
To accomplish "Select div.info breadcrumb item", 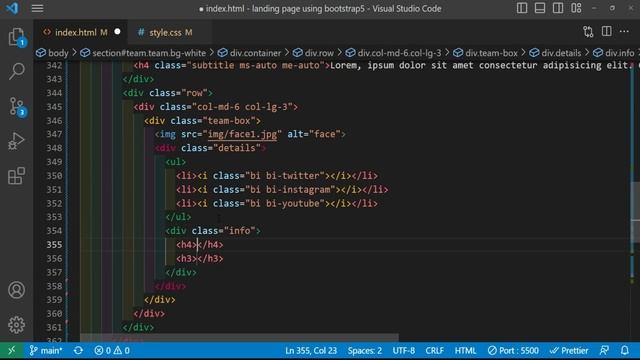I will pyautogui.click(x=614, y=53).
